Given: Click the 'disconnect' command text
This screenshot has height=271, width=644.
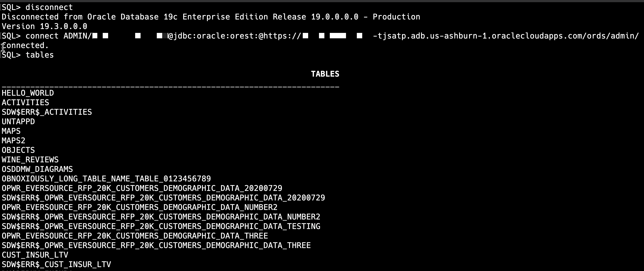Looking at the screenshot, I should click(49, 7).
